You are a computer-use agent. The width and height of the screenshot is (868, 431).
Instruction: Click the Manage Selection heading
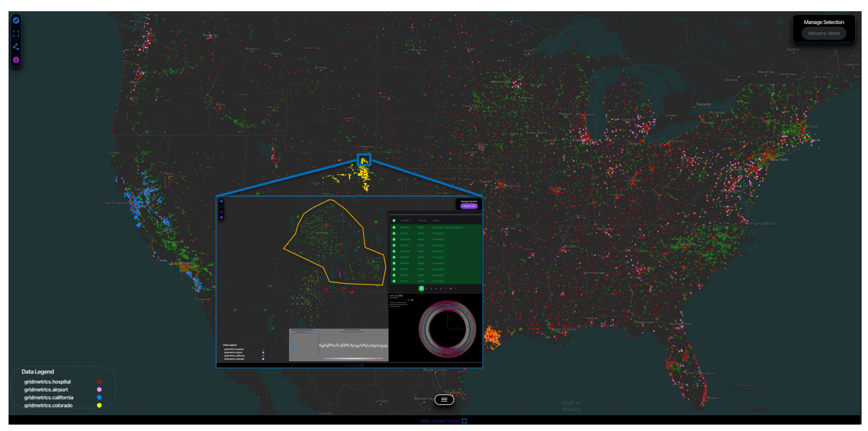click(x=824, y=22)
